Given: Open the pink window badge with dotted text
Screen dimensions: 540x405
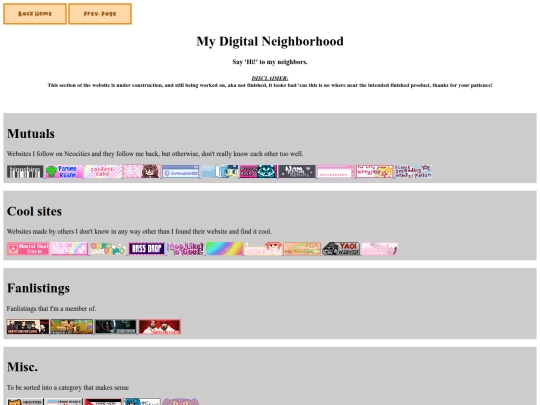Looking at the screenshot, I should click(336, 172).
